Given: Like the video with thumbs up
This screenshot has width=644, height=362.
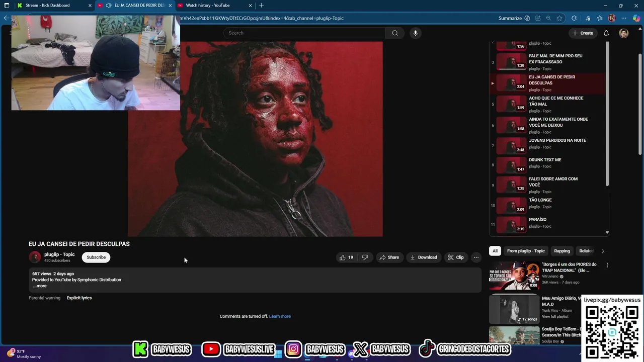Looking at the screenshot, I should click(x=347, y=257).
